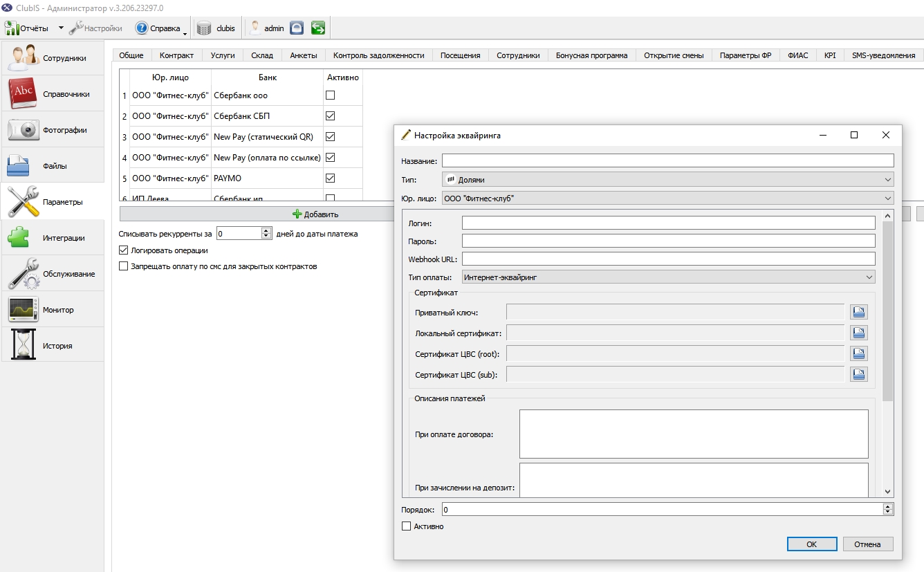The height and width of the screenshot is (572, 924).
Task: Click the Название input field
Action: pyautogui.click(x=668, y=160)
